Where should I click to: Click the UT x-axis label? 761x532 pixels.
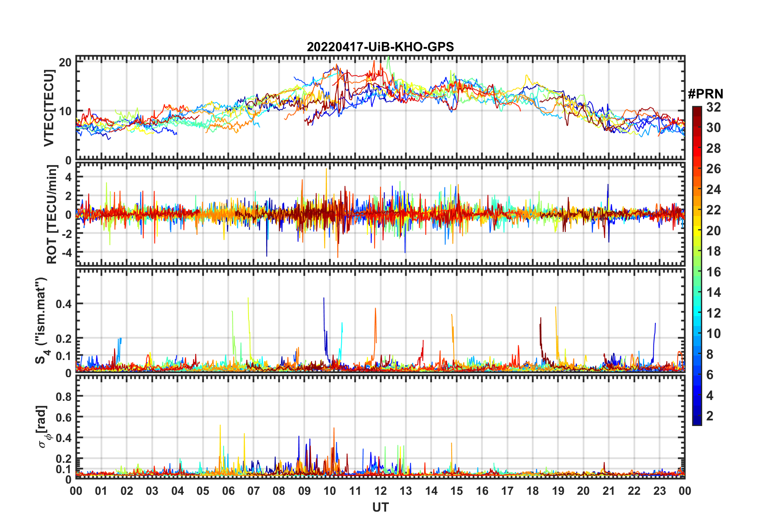coord(380,508)
